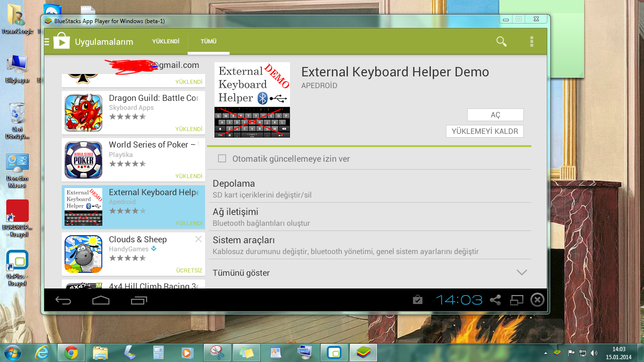Switch to BlueStacks taskbar button

click(x=363, y=352)
